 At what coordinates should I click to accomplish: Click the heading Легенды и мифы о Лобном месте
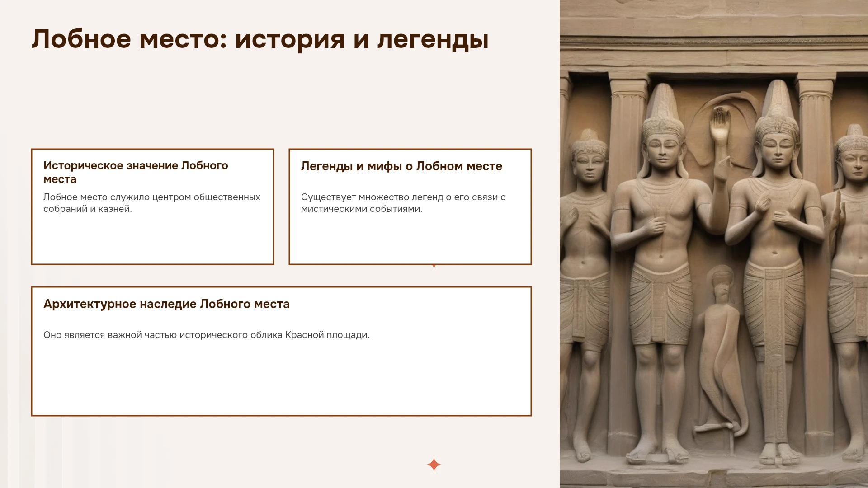pyautogui.click(x=401, y=166)
